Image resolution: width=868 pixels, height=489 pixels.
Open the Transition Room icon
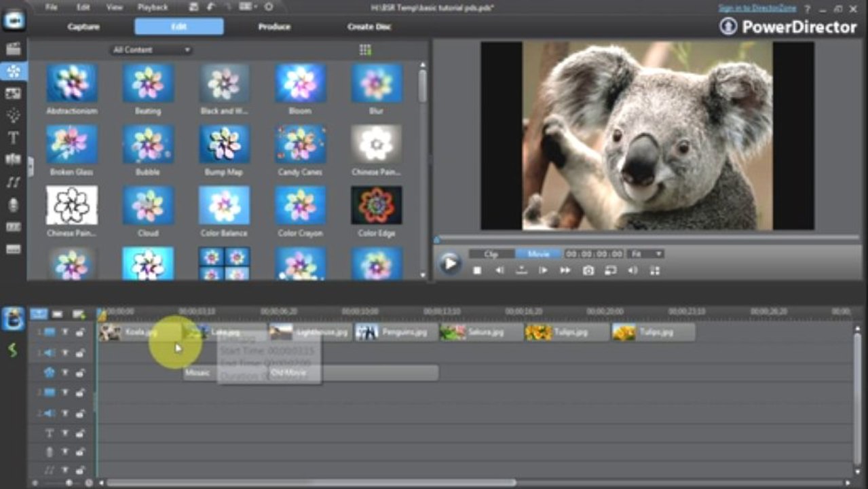[13, 160]
